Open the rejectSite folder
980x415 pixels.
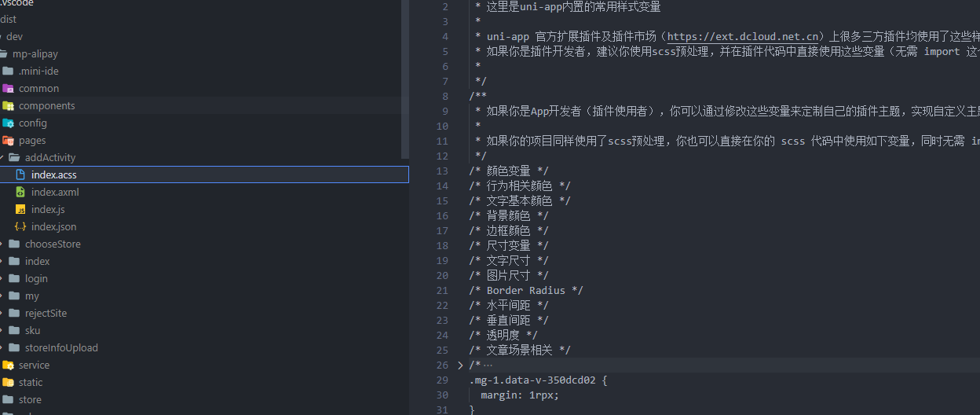tap(46, 314)
